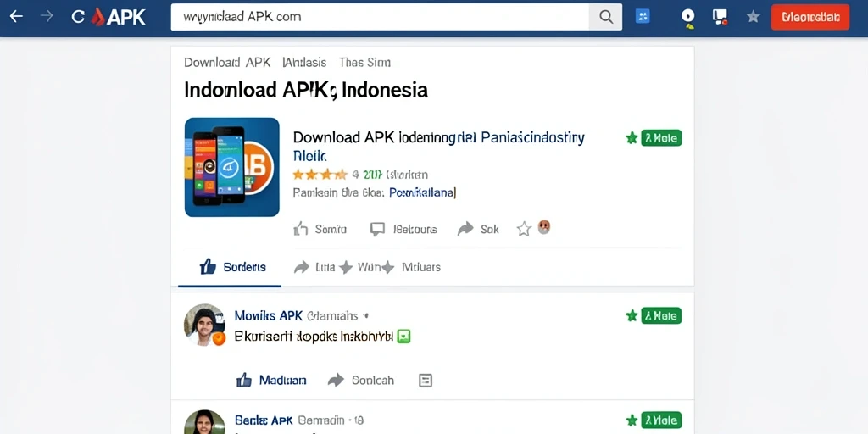868x434 pixels.
Task: Focus the 'APK com' search field
Action: [x=380, y=17]
